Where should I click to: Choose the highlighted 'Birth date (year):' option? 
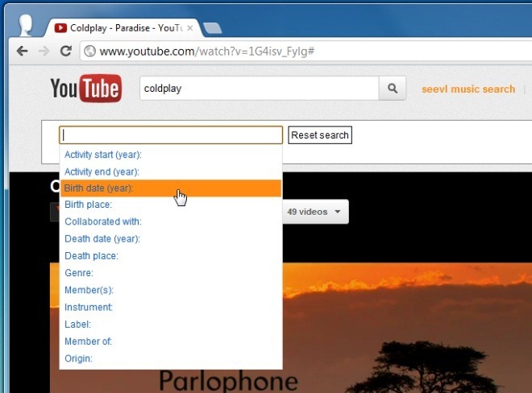pos(171,188)
